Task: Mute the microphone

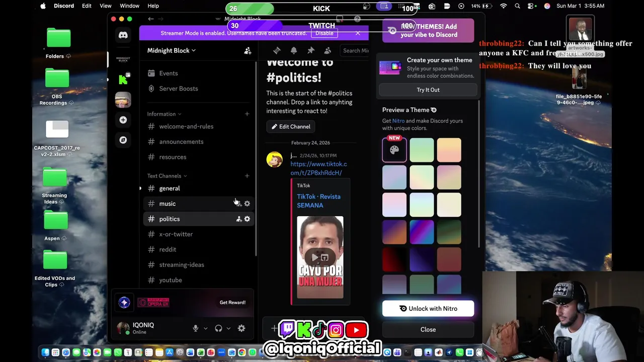Action: tap(196, 328)
